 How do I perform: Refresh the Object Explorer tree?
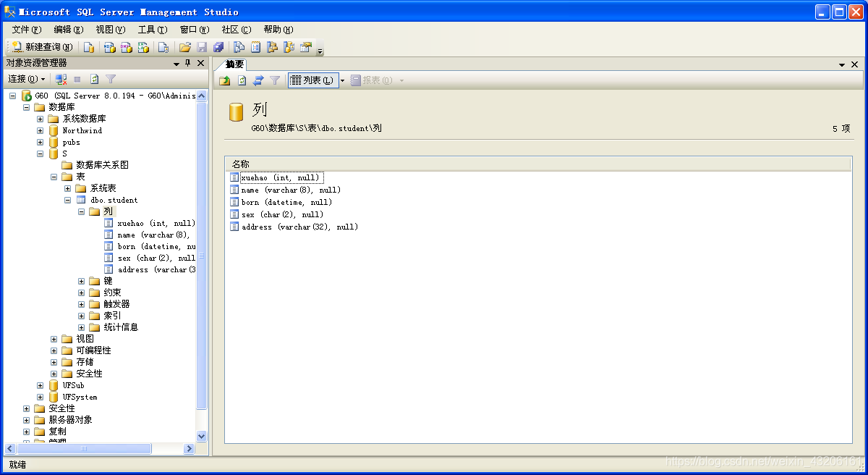94,79
